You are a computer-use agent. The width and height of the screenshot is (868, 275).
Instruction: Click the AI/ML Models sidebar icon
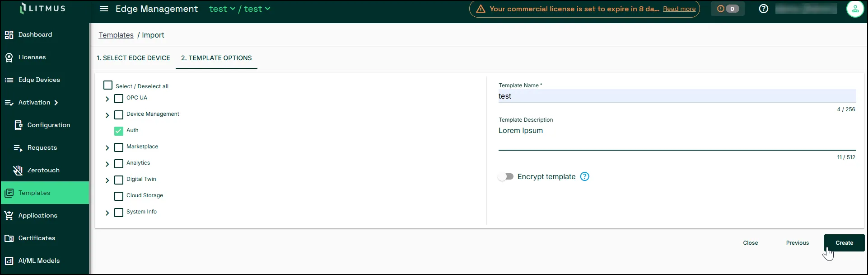coord(9,261)
